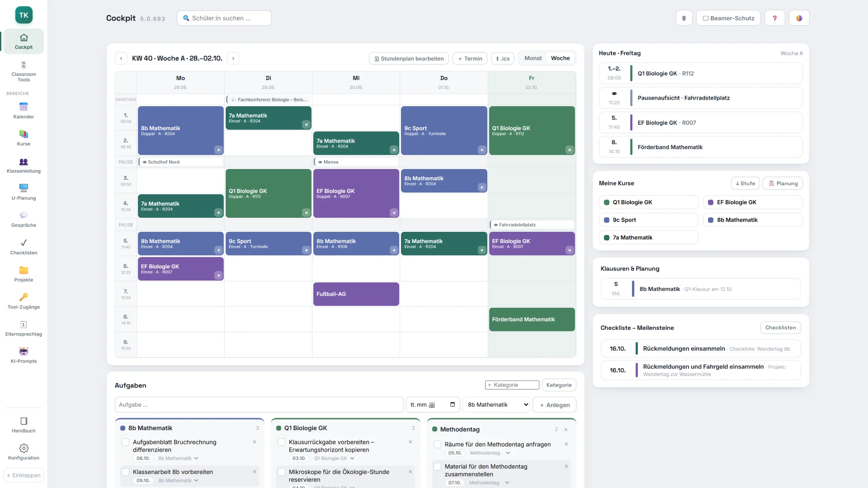Go to Cockpit home in sidebar

click(24, 41)
